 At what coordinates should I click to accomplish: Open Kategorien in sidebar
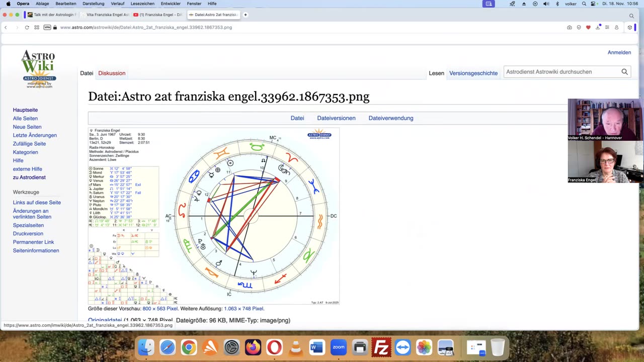[x=25, y=152]
